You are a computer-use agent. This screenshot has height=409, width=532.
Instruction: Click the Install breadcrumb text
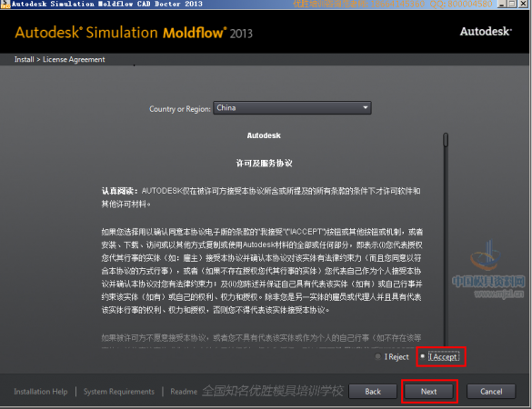tap(24, 59)
